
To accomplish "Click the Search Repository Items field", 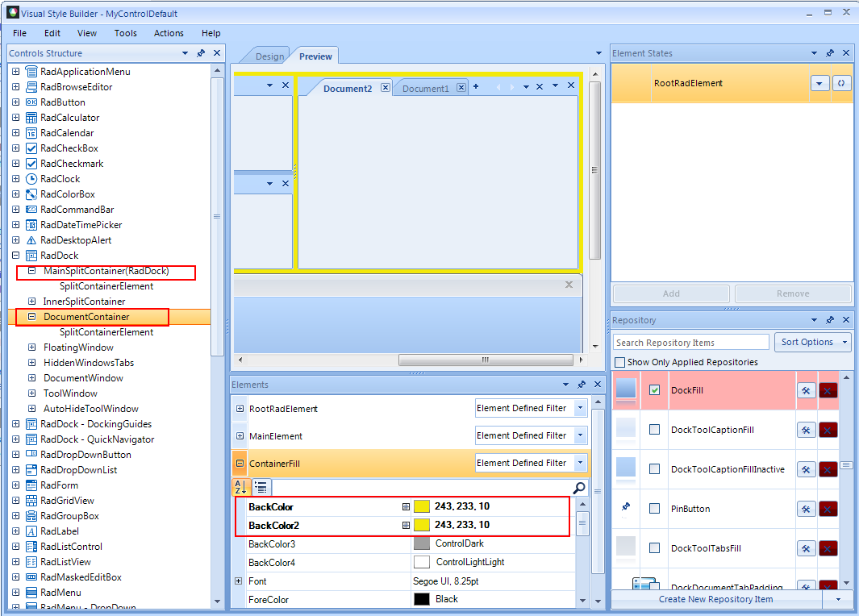I will [x=691, y=342].
